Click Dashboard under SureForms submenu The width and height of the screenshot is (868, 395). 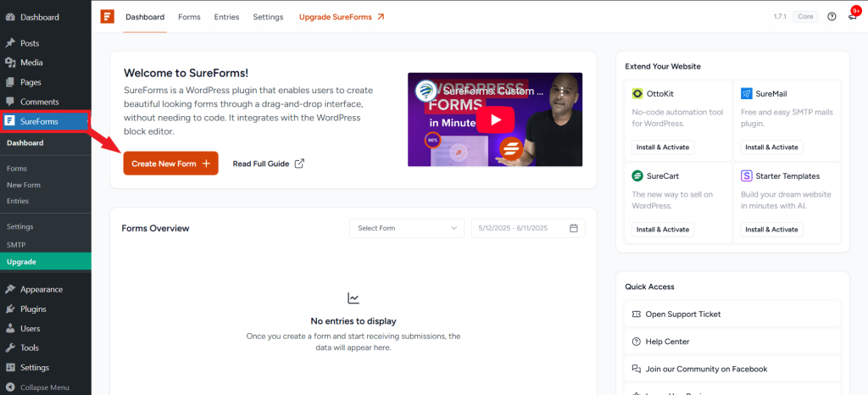[x=25, y=142]
